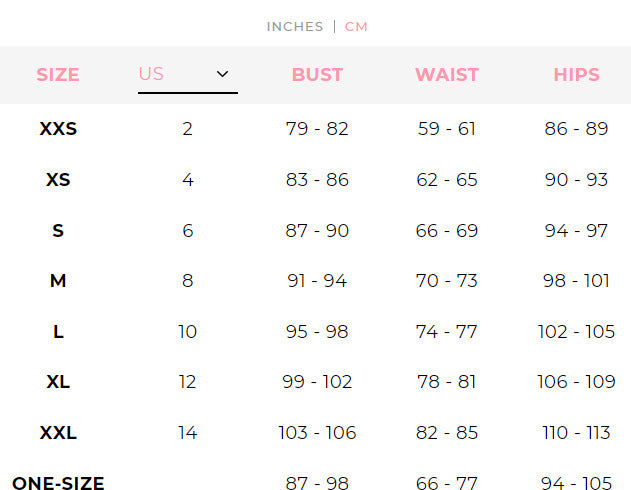Select the WAIST column header
The image size is (631, 490).
click(x=446, y=75)
